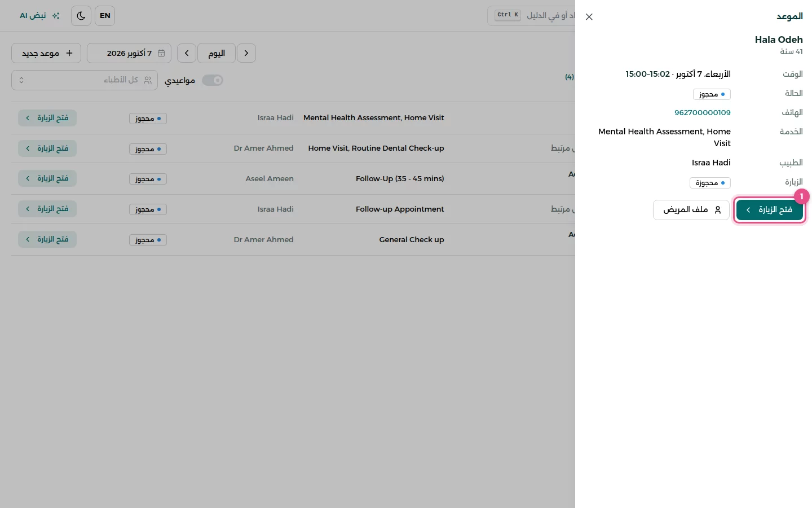The height and width of the screenshot is (508, 812).
Task: Go to previous day arrow beside date picker
Action: tap(187, 53)
